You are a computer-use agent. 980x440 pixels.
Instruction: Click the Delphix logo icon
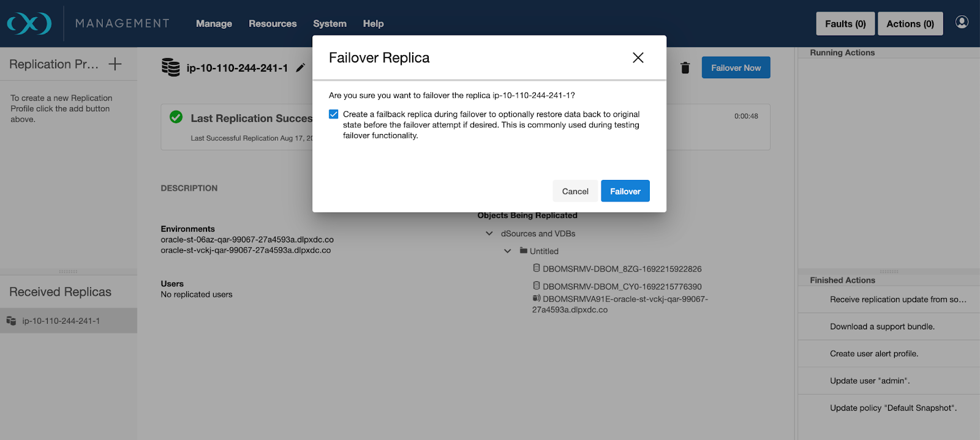coord(29,24)
